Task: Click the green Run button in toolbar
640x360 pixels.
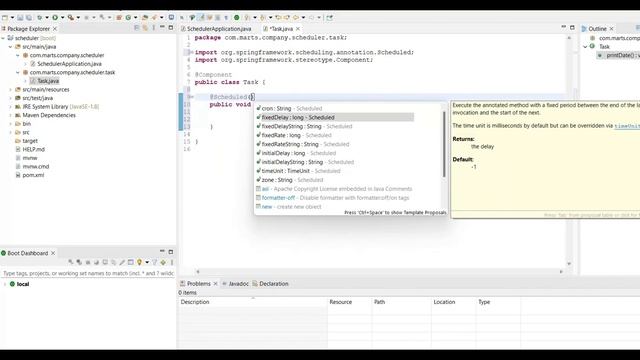Action: pyautogui.click(x=55, y=18)
